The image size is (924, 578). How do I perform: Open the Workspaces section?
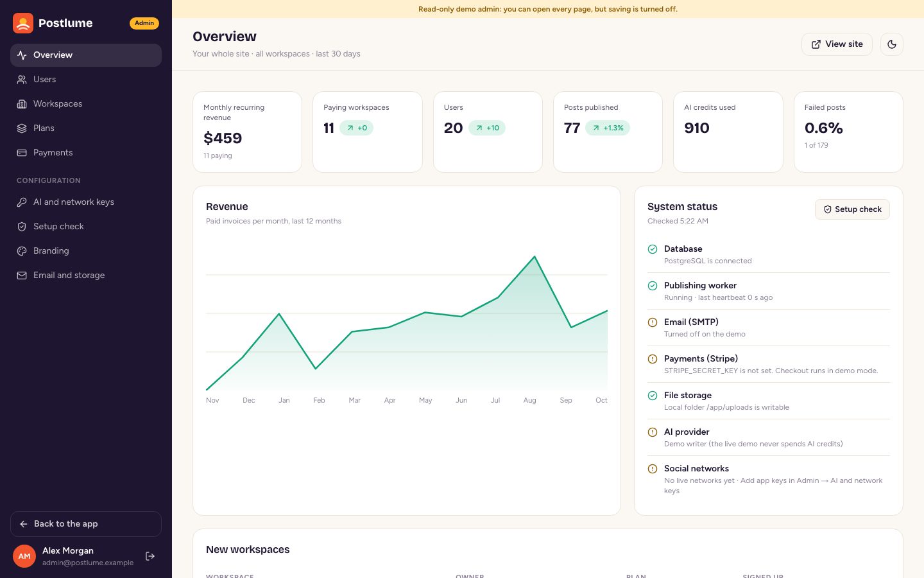tap(86, 104)
